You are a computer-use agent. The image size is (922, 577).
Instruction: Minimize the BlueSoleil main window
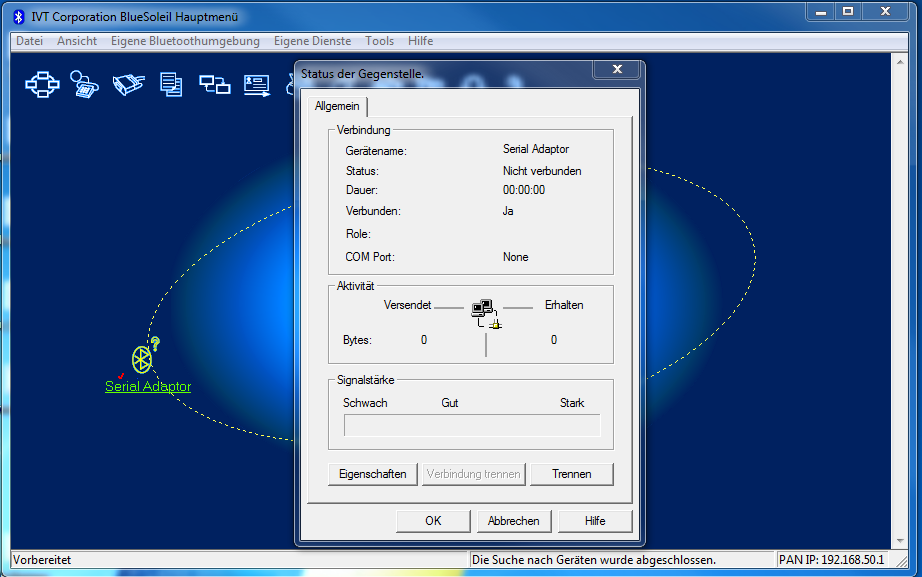point(821,12)
